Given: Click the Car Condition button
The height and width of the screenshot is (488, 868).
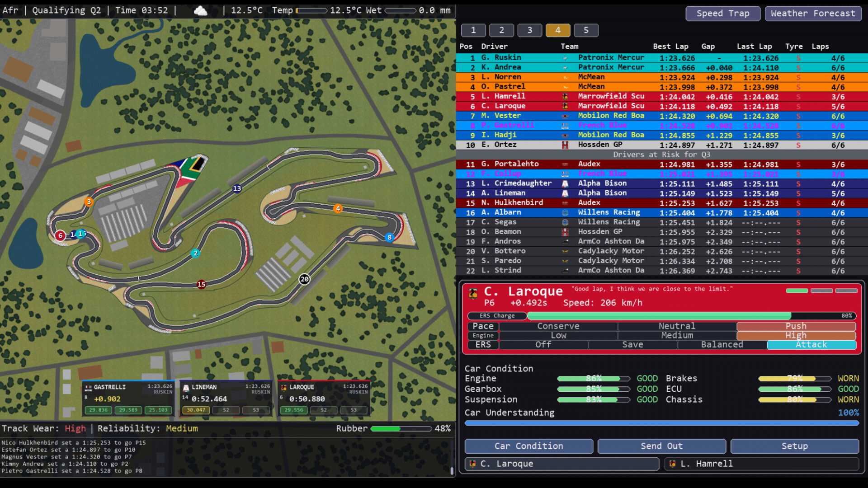Looking at the screenshot, I should pyautogui.click(x=528, y=446).
